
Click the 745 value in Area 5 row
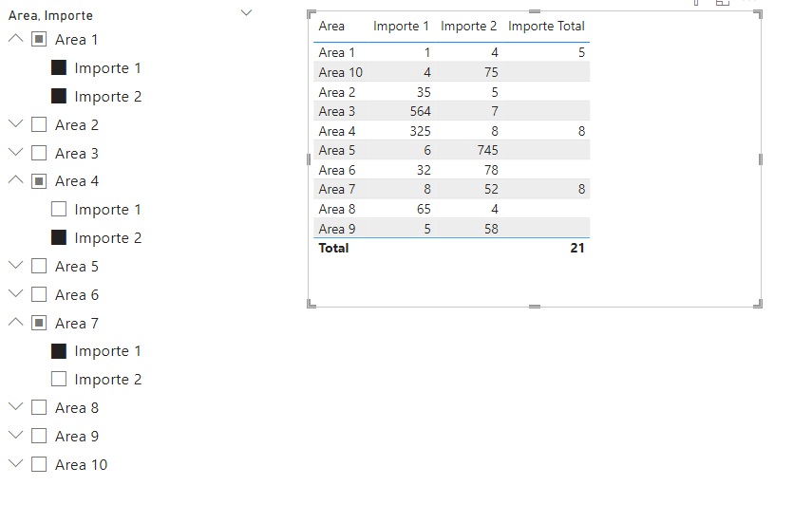488,150
